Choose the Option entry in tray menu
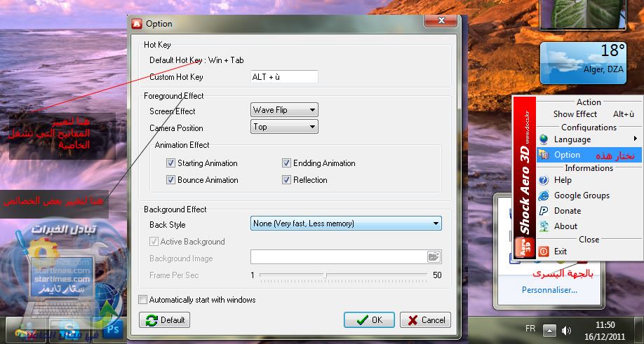Image resolution: width=644 pixels, height=344 pixels. [x=567, y=155]
